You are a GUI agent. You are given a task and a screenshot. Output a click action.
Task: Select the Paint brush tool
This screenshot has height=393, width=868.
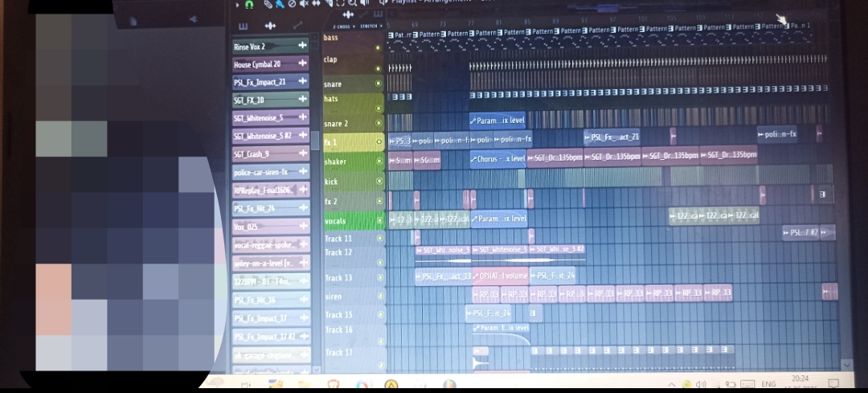(280, 5)
